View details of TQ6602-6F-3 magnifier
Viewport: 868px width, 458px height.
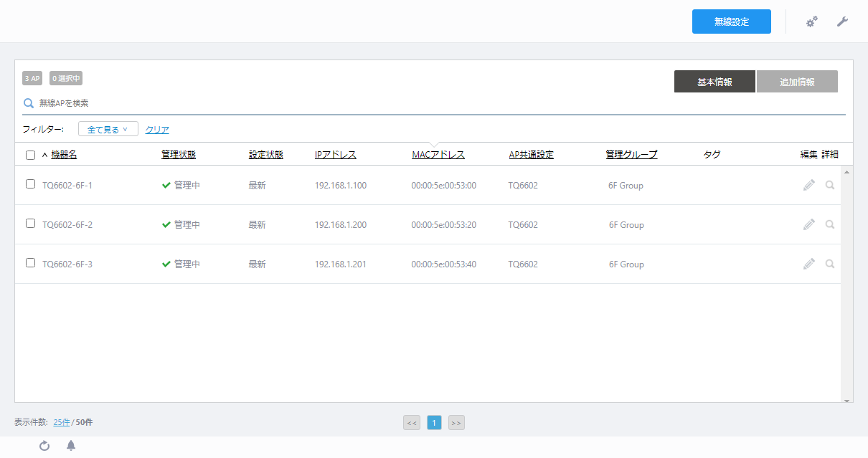pos(830,264)
